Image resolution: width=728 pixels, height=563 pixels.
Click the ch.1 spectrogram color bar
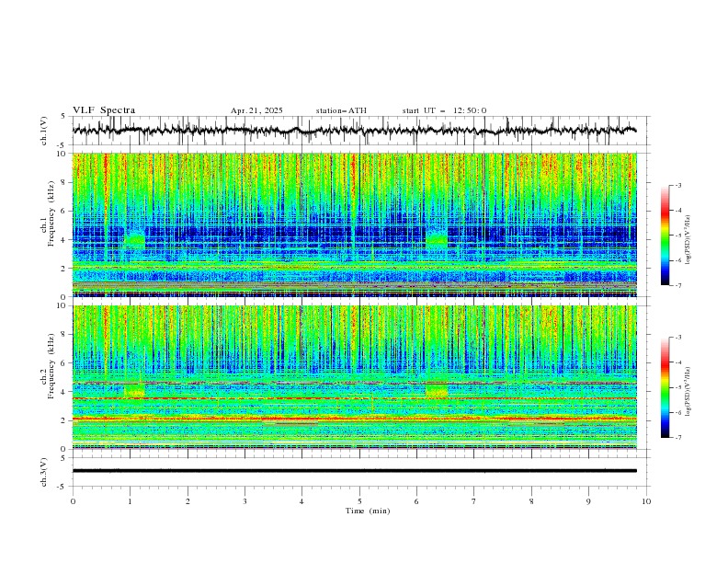coord(665,236)
